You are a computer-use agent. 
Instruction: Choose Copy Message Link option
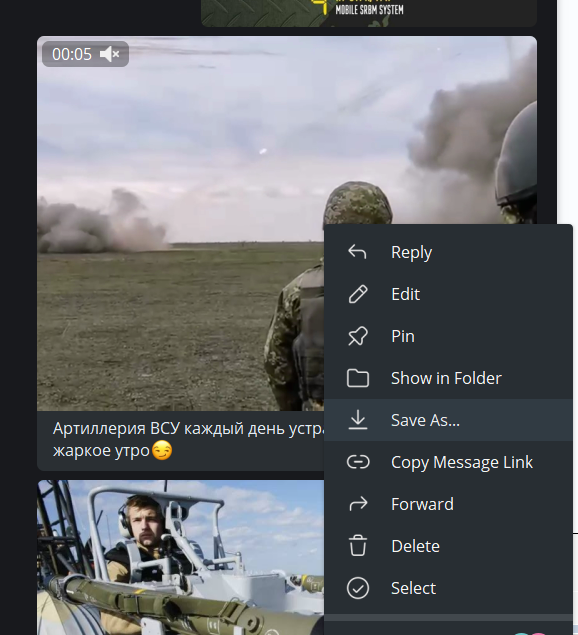click(x=448, y=462)
